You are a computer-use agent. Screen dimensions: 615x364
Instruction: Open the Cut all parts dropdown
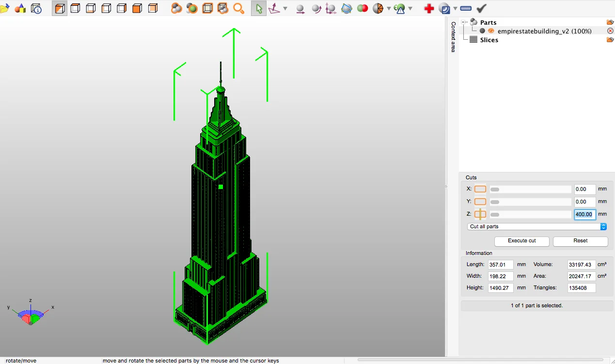pyautogui.click(x=537, y=226)
